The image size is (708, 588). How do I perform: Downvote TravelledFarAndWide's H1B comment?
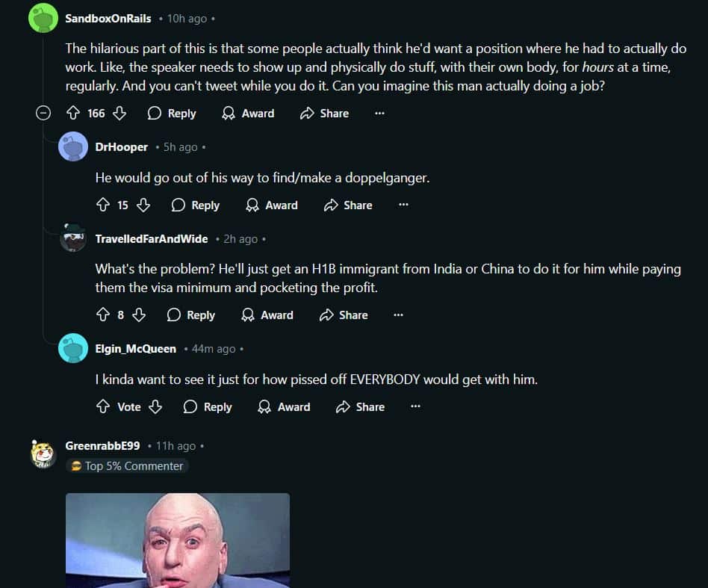139,315
